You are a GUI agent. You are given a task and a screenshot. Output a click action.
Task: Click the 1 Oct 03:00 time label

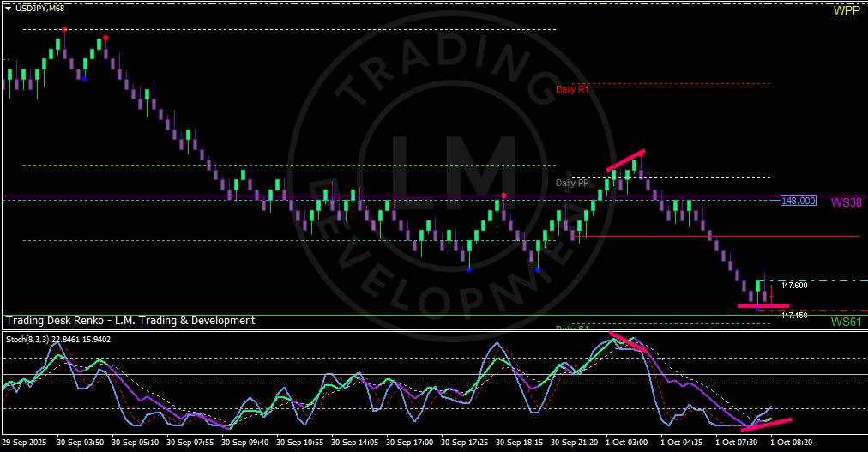627,443
